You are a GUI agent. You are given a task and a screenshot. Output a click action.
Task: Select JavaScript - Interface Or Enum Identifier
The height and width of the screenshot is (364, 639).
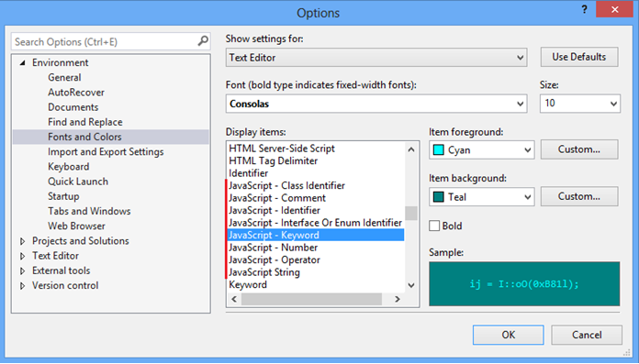coord(316,223)
